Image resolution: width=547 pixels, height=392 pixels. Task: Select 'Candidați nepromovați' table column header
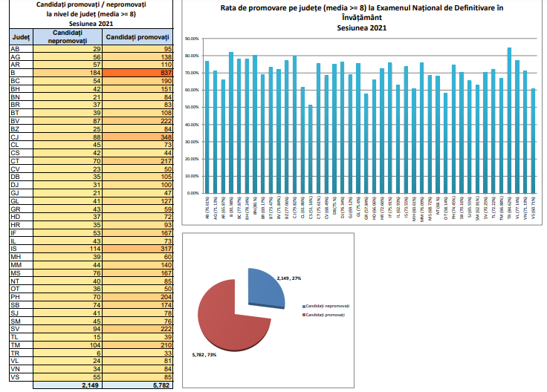click(x=66, y=37)
